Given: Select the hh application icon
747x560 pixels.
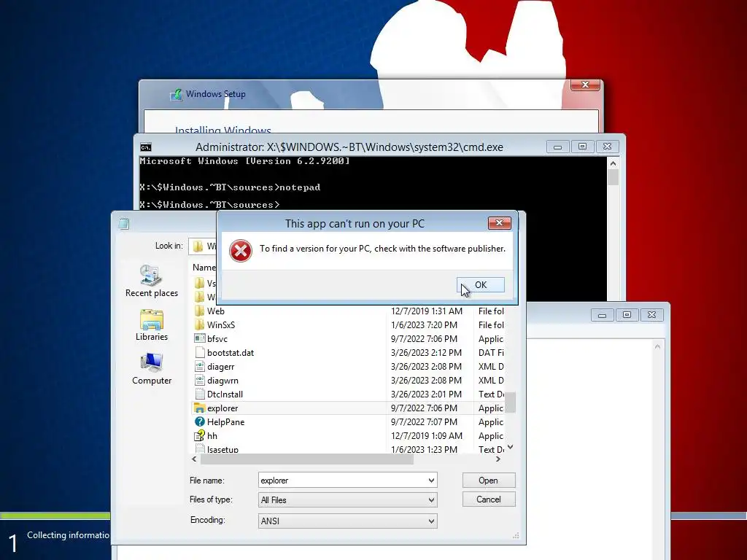Looking at the screenshot, I should click(200, 436).
